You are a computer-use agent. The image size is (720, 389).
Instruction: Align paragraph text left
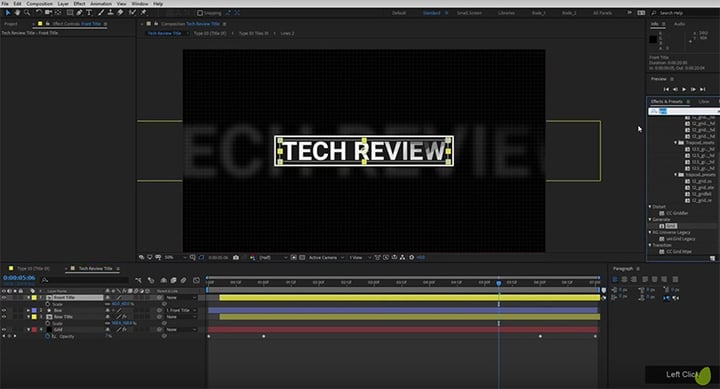[615, 279]
